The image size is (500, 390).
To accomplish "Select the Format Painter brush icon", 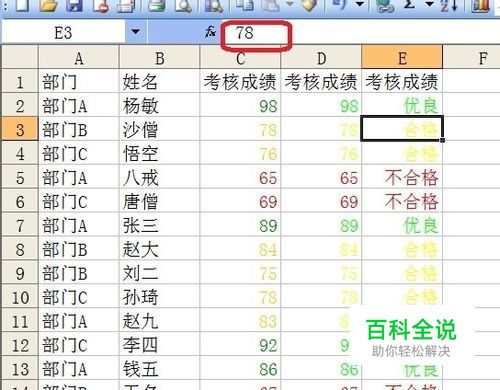I will pos(308,5).
